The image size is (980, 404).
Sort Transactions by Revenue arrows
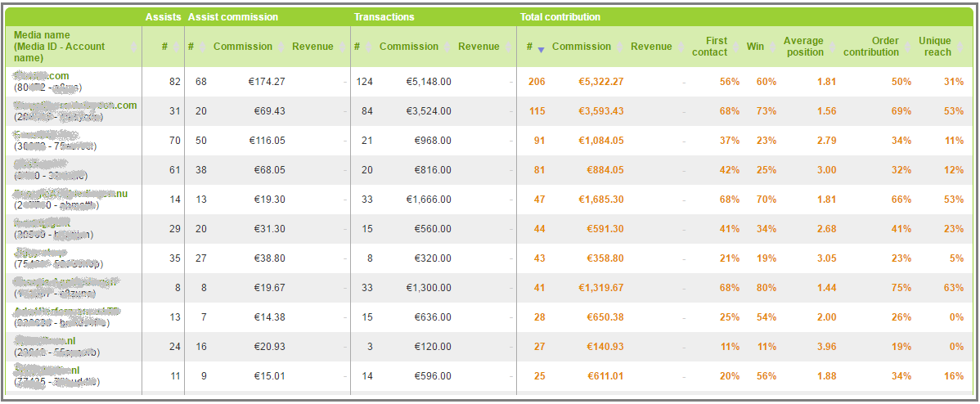[508, 47]
